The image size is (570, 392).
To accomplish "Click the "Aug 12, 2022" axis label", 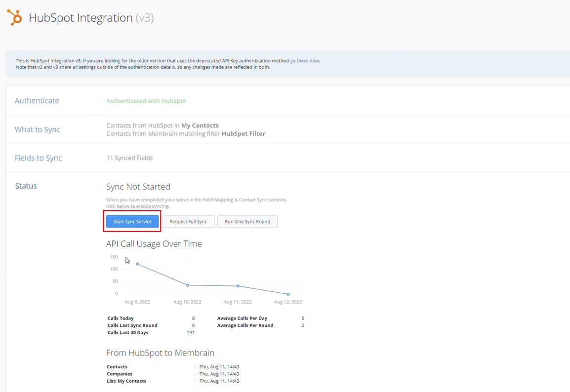I will tap(288, 302).
